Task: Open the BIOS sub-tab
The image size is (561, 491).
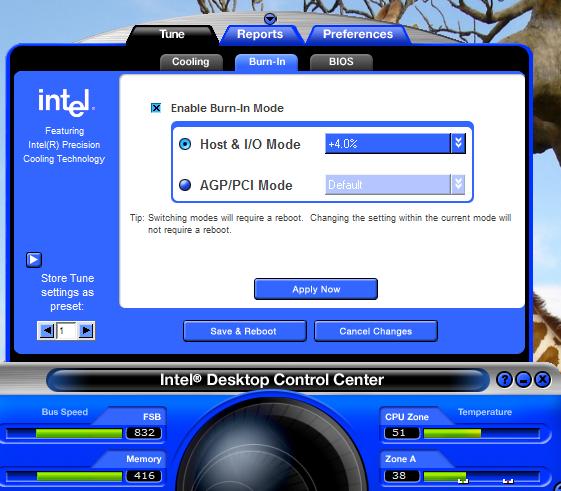Action: point(341,62)
